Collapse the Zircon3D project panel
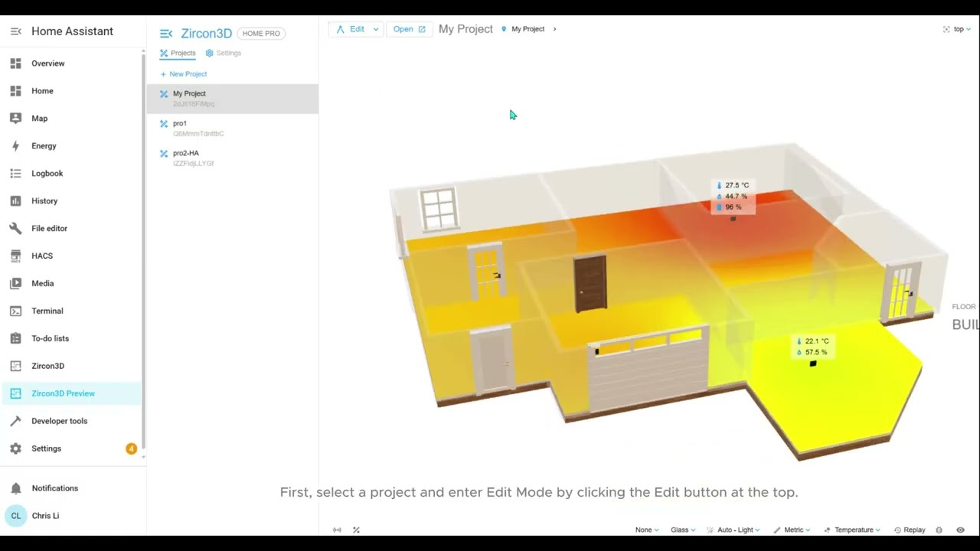 coord(166,33)
